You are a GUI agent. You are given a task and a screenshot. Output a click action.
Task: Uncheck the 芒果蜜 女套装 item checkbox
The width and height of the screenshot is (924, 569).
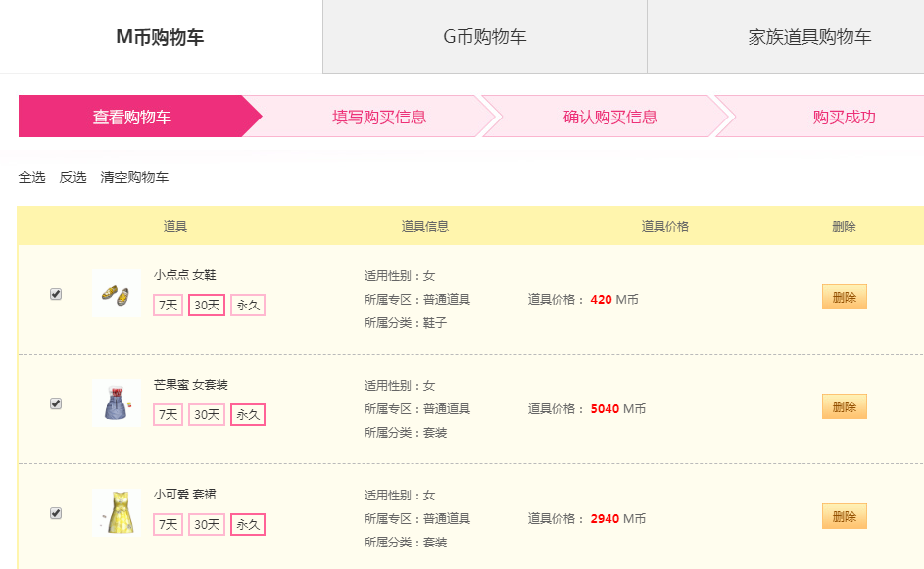(56, 403)
